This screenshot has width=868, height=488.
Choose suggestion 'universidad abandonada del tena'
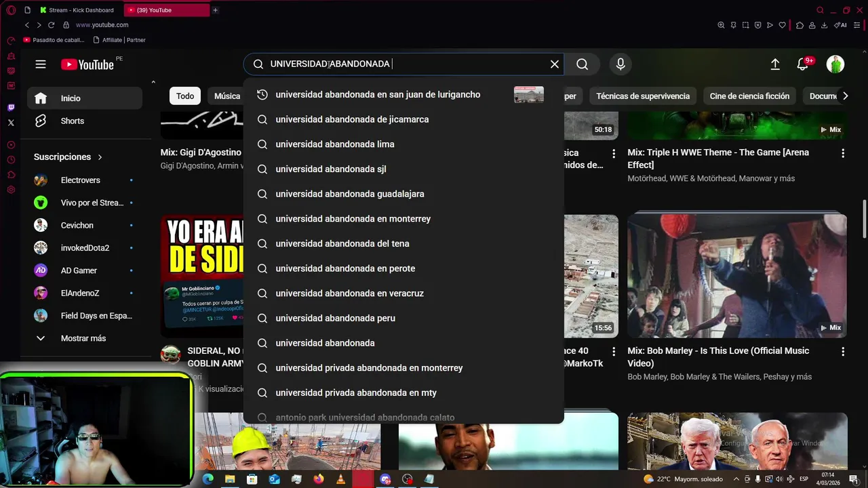[403, 243]
